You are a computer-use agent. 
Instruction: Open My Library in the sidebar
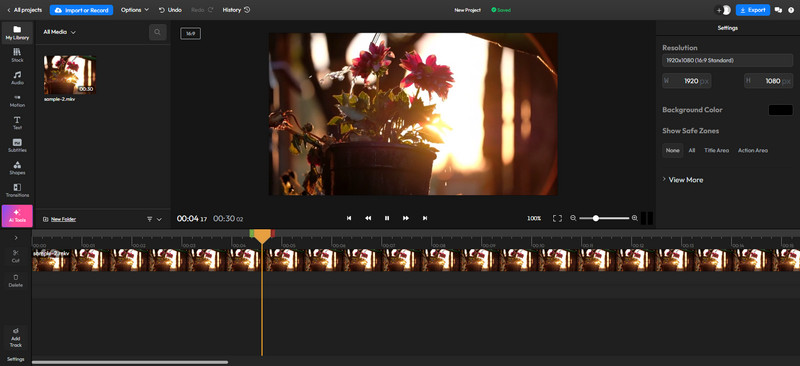(x=17, y=33)
